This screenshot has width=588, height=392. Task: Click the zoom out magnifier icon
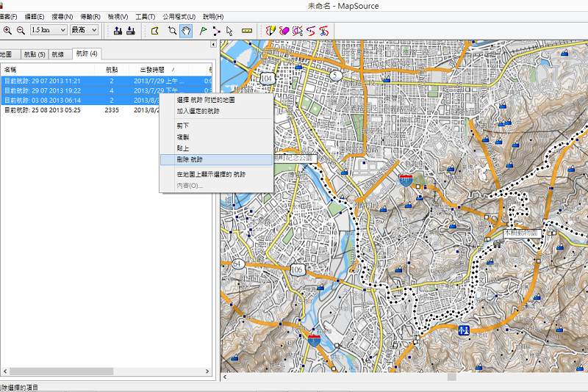tap(21, 30)
